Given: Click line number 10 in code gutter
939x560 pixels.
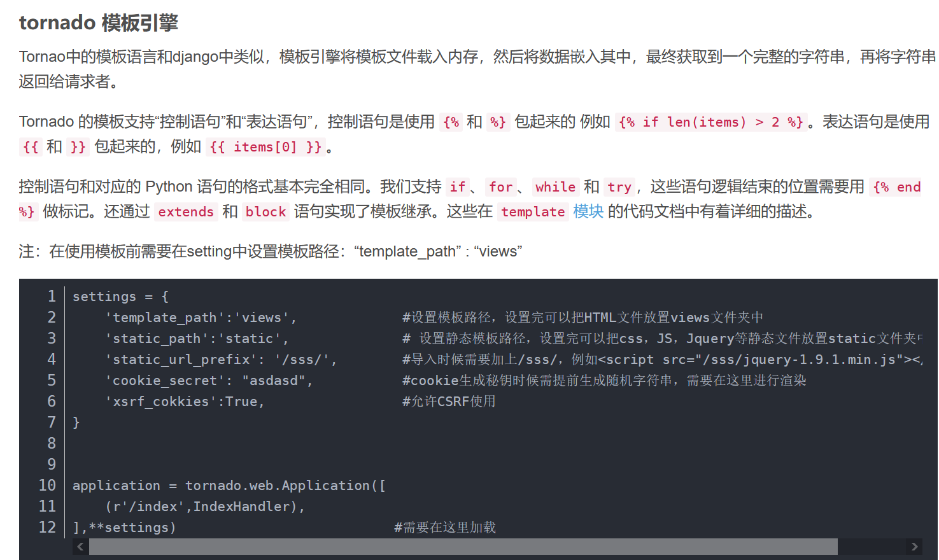Looking at the screenshot, I should pyautogui.click(x=47, y=486).
